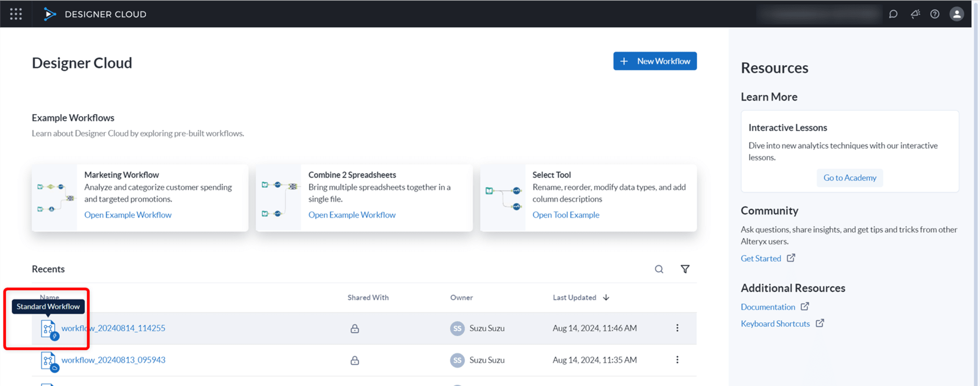Open the user profile avatar menu
980x386 pixels.
tap(956, 14)
